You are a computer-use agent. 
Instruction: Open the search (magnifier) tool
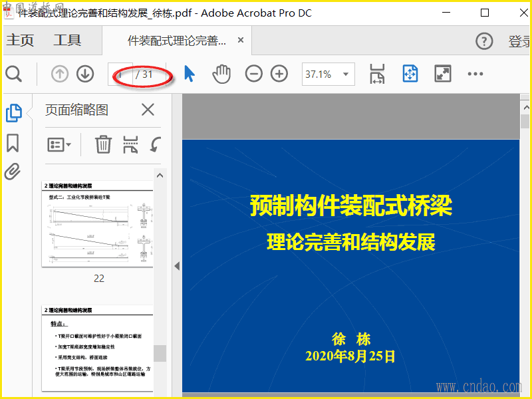[13, 74]
